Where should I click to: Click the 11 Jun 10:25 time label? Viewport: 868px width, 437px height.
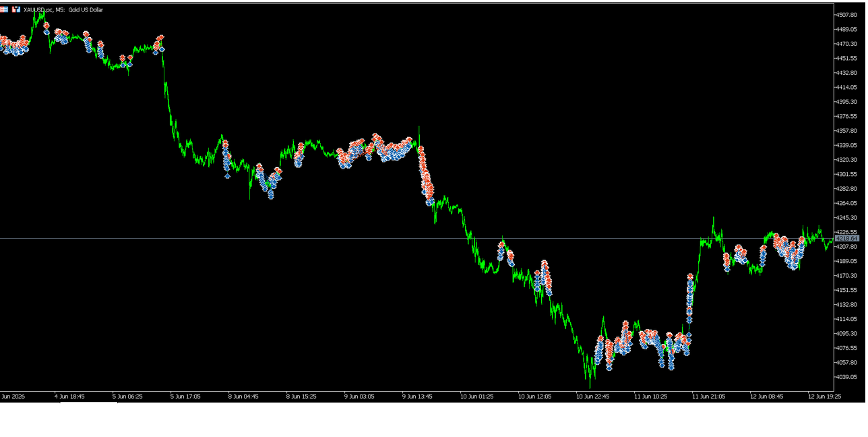pos(651,397)
